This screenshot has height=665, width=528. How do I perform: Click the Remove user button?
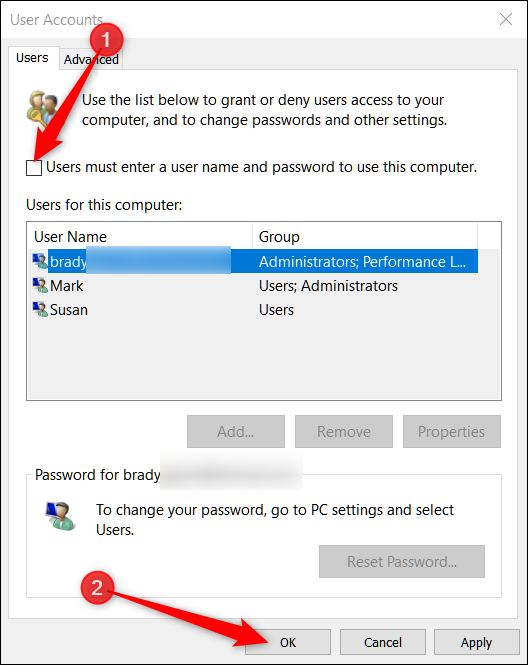tap(344, 431)
